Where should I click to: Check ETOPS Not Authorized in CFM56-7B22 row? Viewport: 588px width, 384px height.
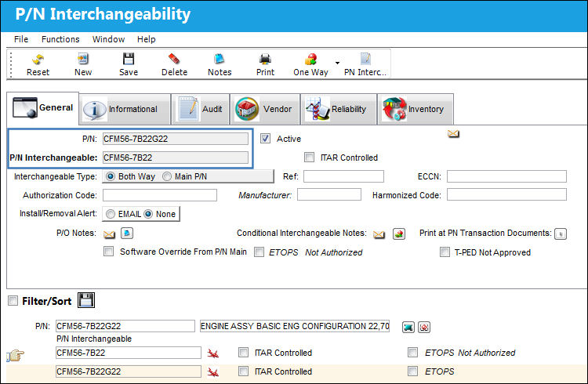(412, 352)
